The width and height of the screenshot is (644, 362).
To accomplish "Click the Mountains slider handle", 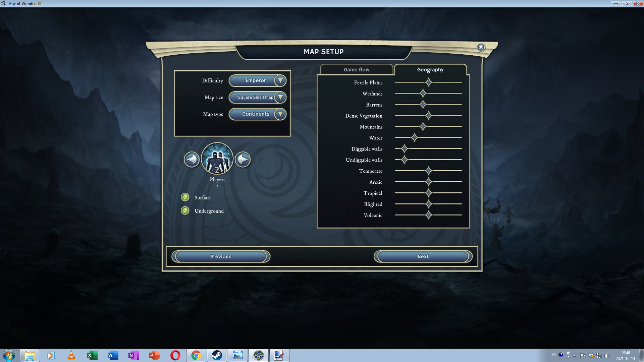I will tap(423, 126).
